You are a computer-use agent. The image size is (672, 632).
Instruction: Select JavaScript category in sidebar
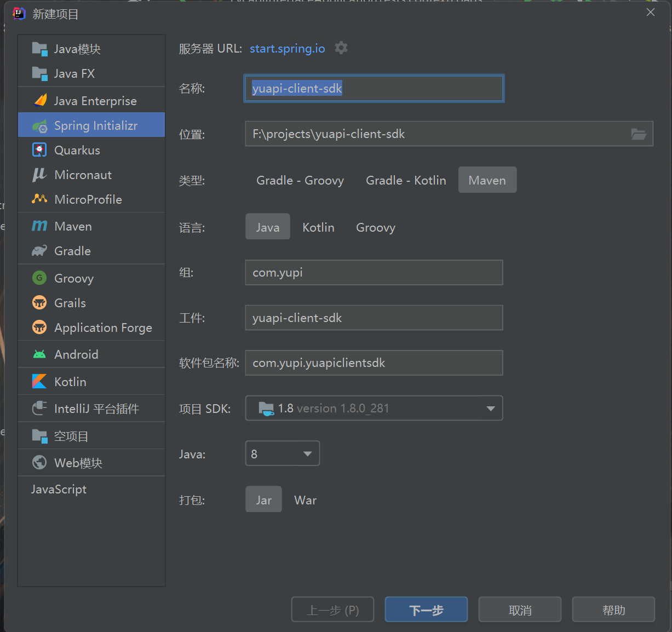point(59,489)
